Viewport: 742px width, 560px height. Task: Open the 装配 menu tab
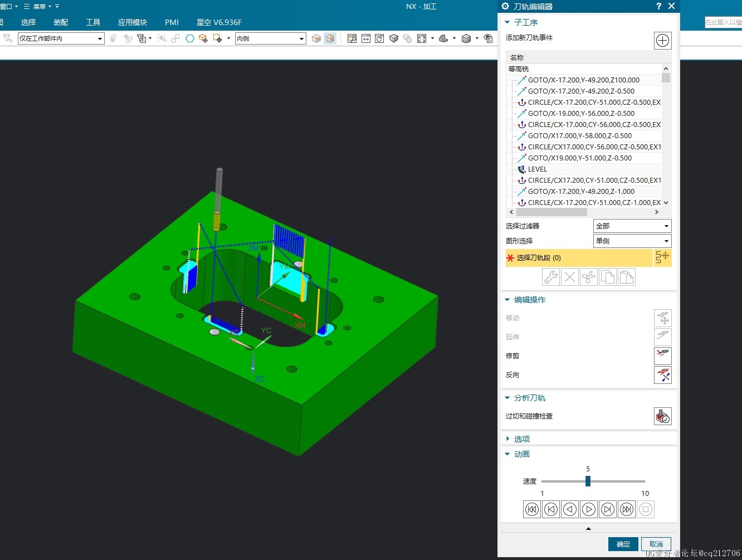click(61, 22)
